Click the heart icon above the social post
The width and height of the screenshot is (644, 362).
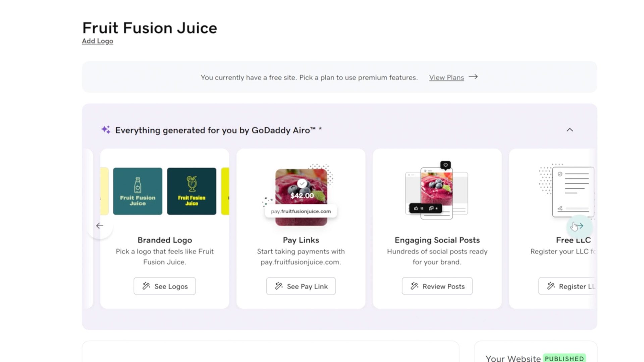(445, 165)
